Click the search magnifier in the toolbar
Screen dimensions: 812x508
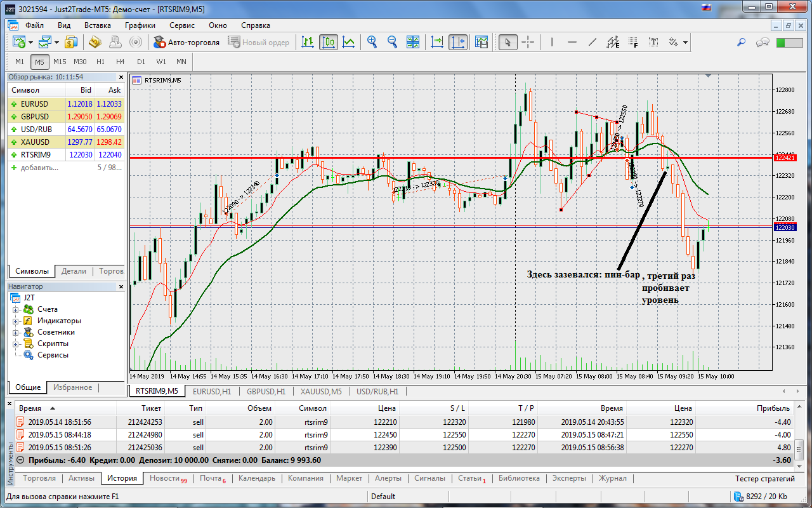(741, 43)
